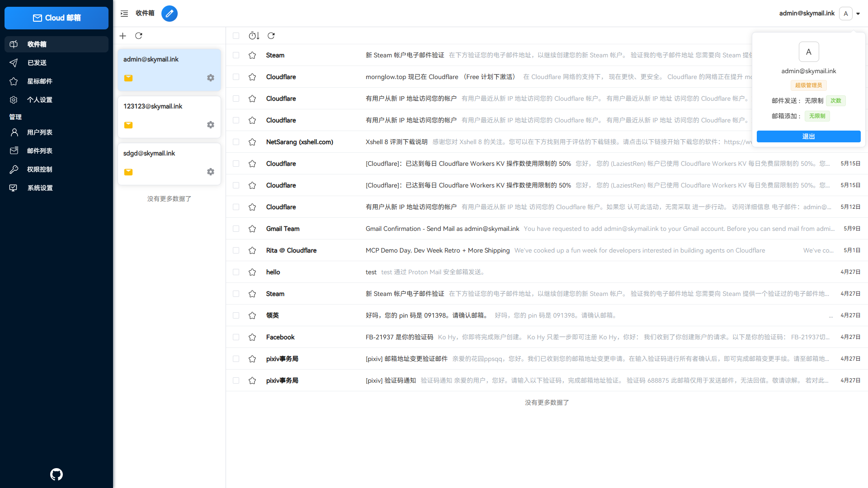Star the pixiv 邮箱地址变更 email
868x488 pixels.
(252, 359)
